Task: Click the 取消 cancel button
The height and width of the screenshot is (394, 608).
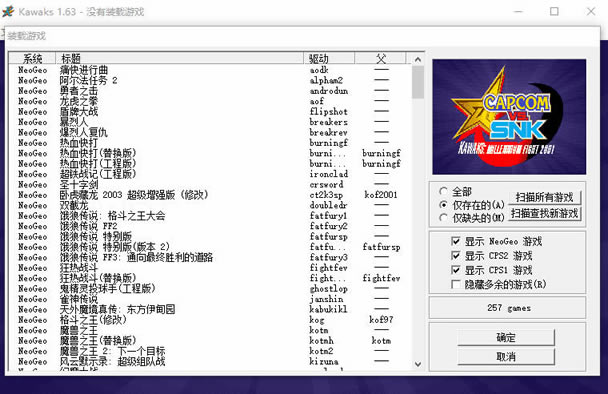Action: click(506, 356)
